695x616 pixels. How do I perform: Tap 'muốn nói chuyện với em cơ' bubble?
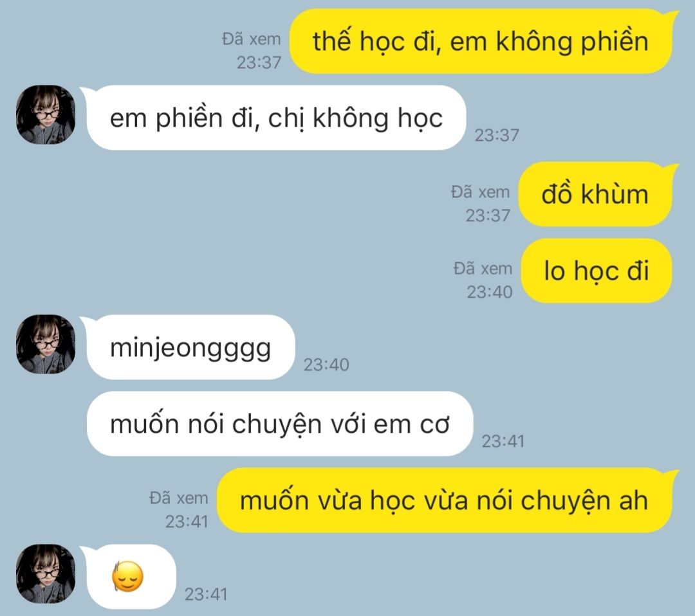coord(280,424)
